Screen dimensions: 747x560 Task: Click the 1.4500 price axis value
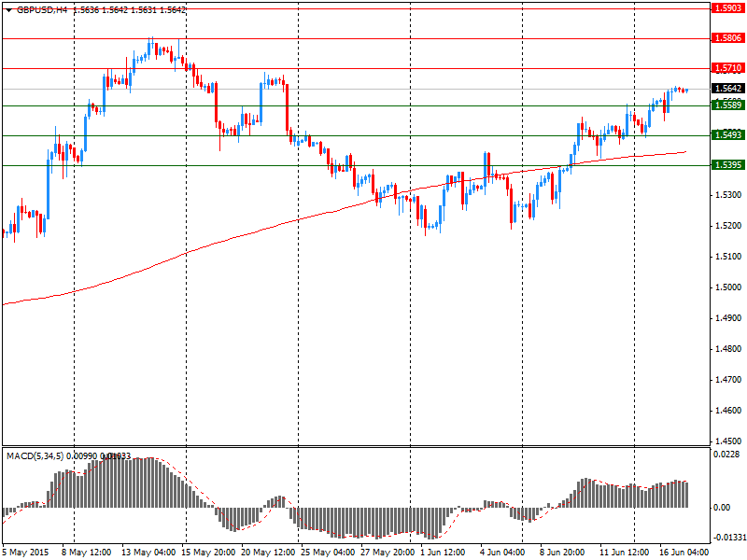click(728, 441)
